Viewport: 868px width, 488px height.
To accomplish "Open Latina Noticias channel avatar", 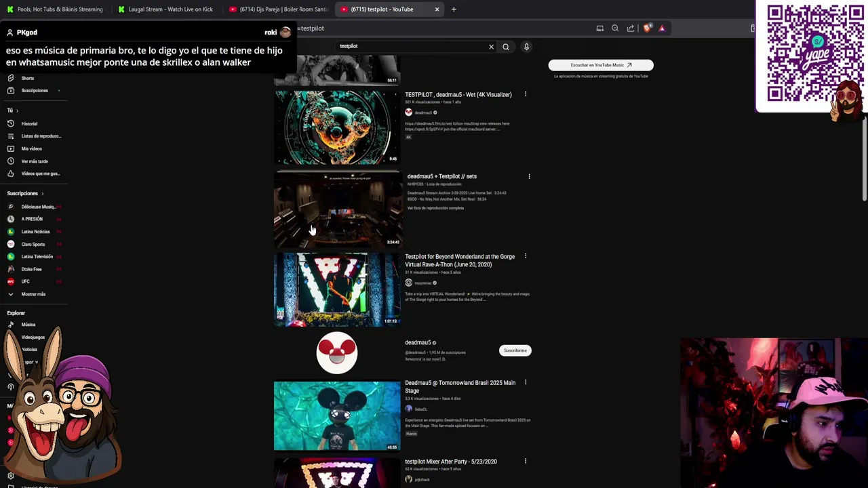I will coord(10,232).
